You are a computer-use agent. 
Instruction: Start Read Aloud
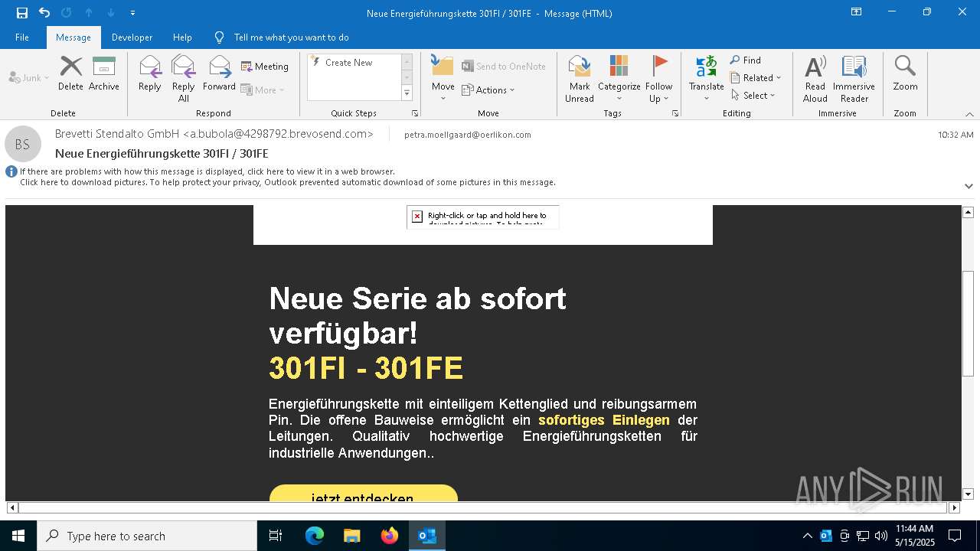(815, 78)
